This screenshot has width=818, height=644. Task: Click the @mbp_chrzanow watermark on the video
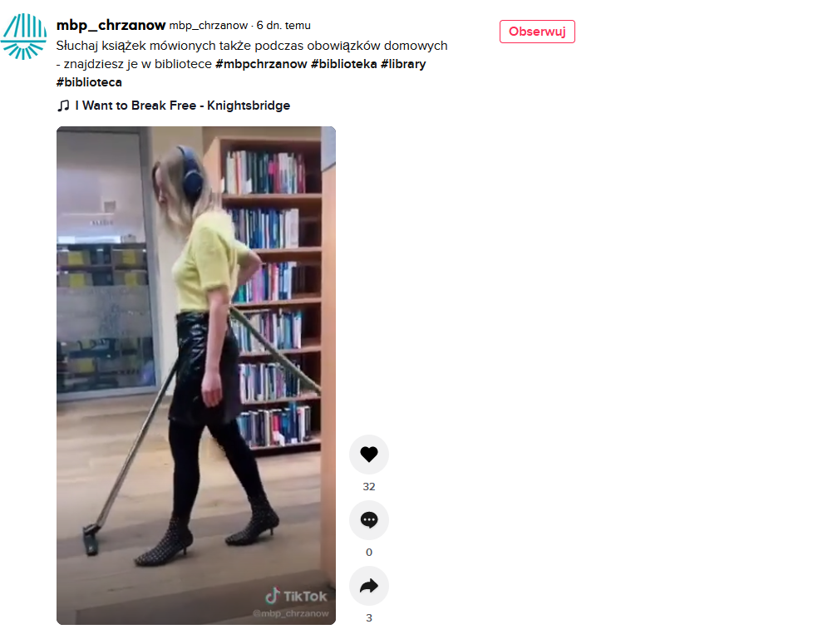coord(291,613)
